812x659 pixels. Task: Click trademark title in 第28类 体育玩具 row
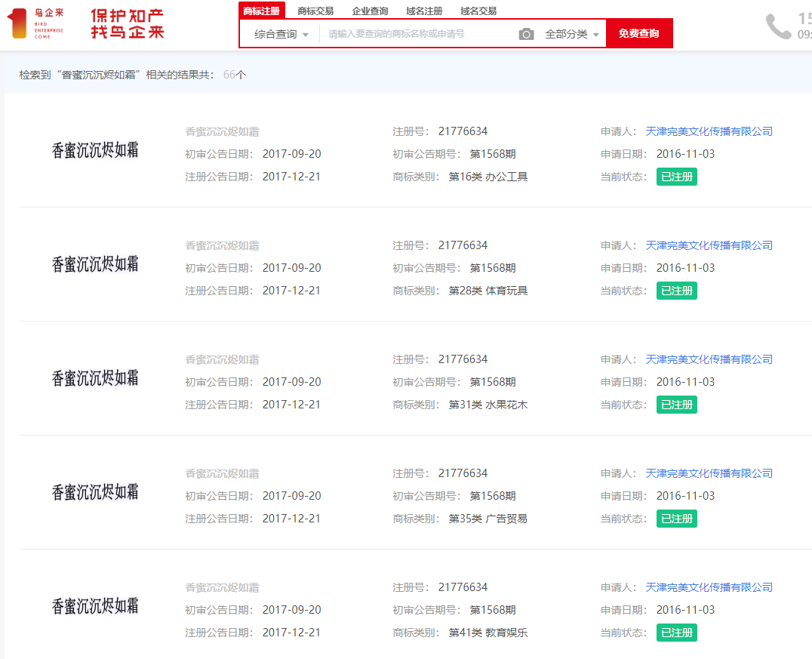tap(222, 245)
